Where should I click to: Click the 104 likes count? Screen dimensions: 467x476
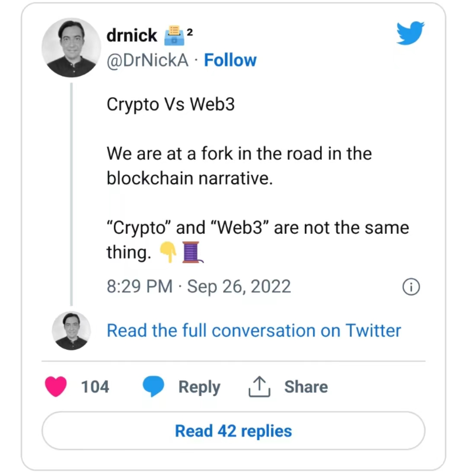click(95, 386)
